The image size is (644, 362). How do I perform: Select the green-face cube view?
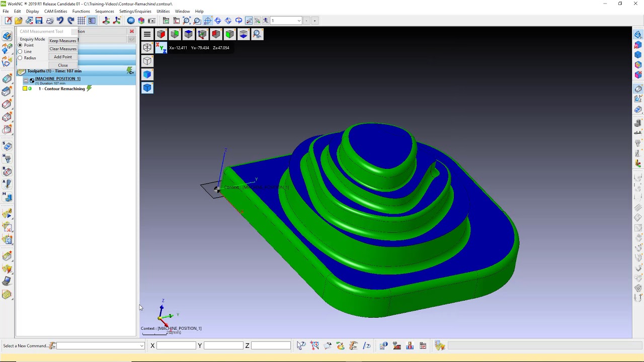175,34
